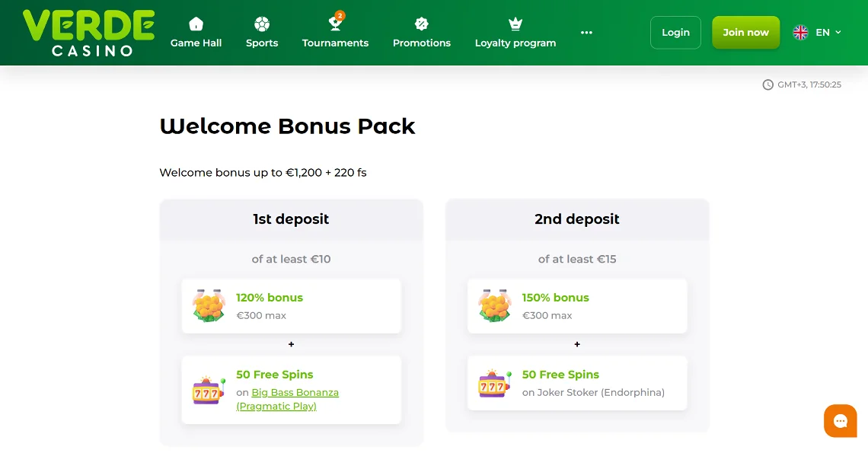This screenshot has height=453, width=868.
Task: Click the clock icon beside GMT+3 time
Action: pos(767,85)
